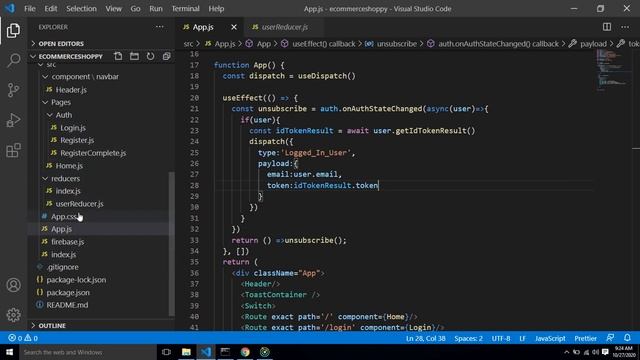Open the Run menu
Image resolution: width=640 pixels, height=360 pixels.
156,9
